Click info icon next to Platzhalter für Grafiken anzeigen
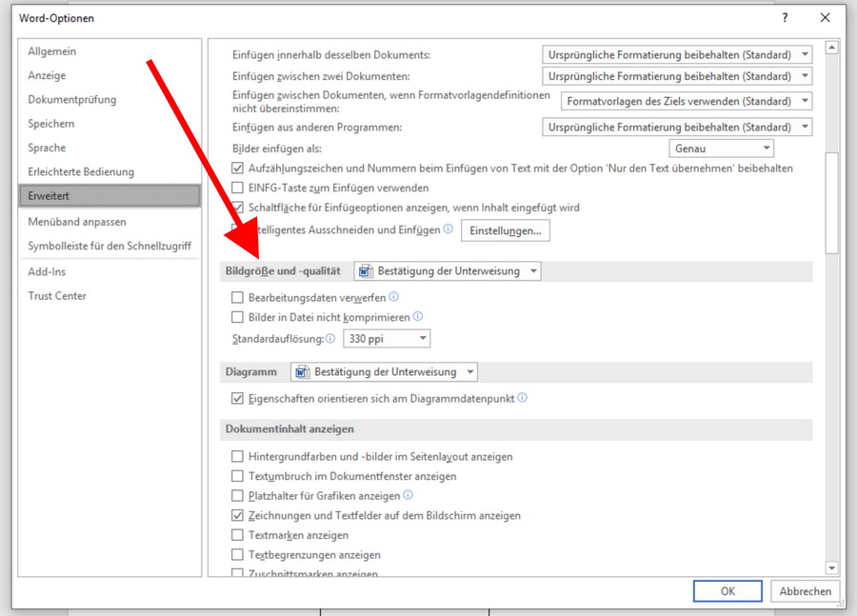Screen dimensions: 857x616 point(408,495)
